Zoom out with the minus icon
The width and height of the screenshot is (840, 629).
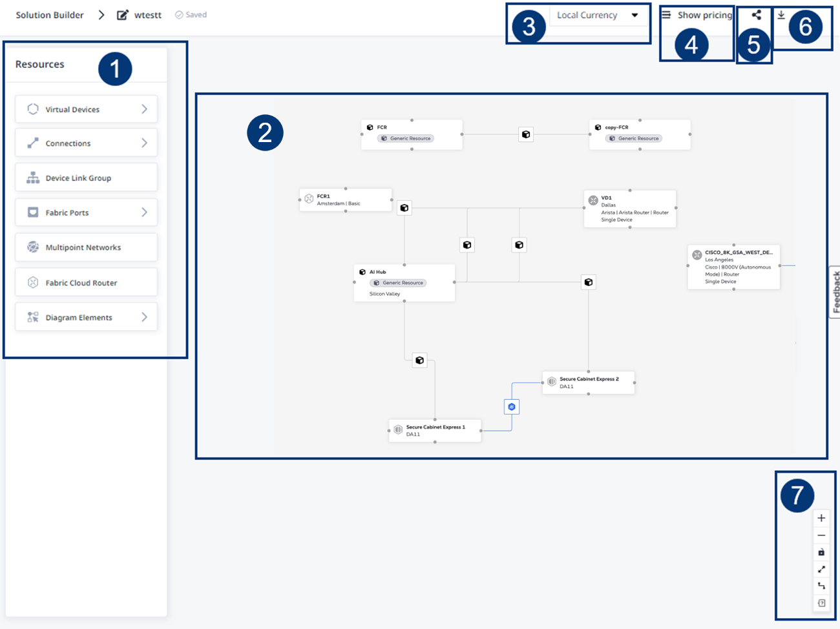(x=821, y=535)
